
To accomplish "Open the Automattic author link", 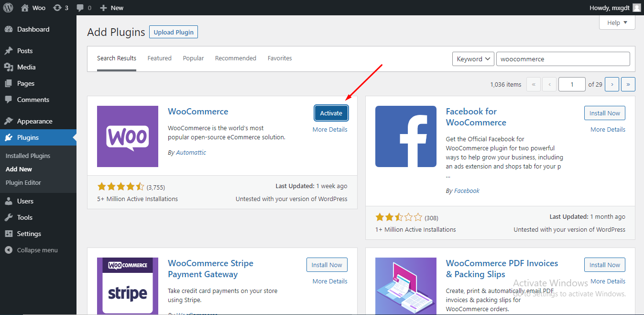I will pyautogui.click(x=191, y=152).
